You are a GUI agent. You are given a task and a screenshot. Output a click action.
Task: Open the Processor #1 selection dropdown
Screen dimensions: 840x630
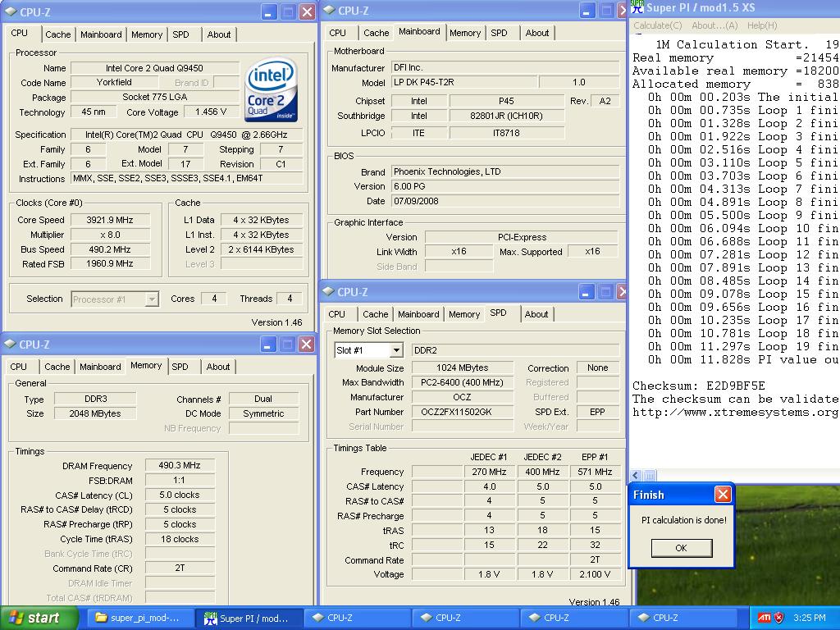click(x=152, y=299)
